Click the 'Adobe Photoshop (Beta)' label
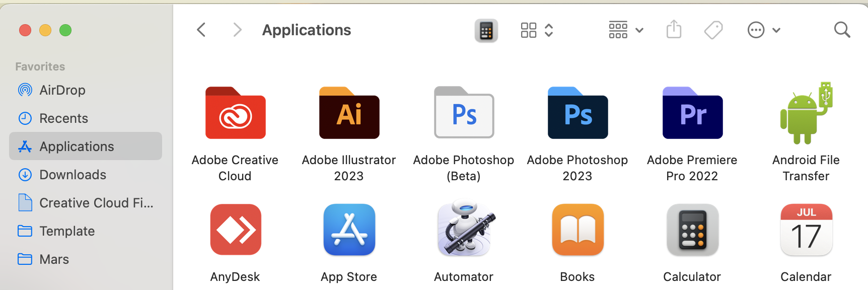Viewport: 868px width, 290px height. click(464, 168)
